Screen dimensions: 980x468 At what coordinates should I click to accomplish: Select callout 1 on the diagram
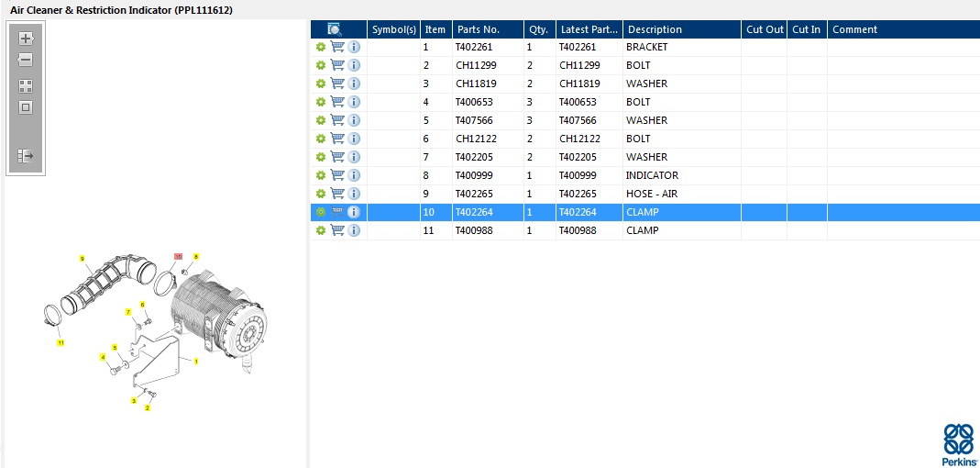tap(196, 361)
